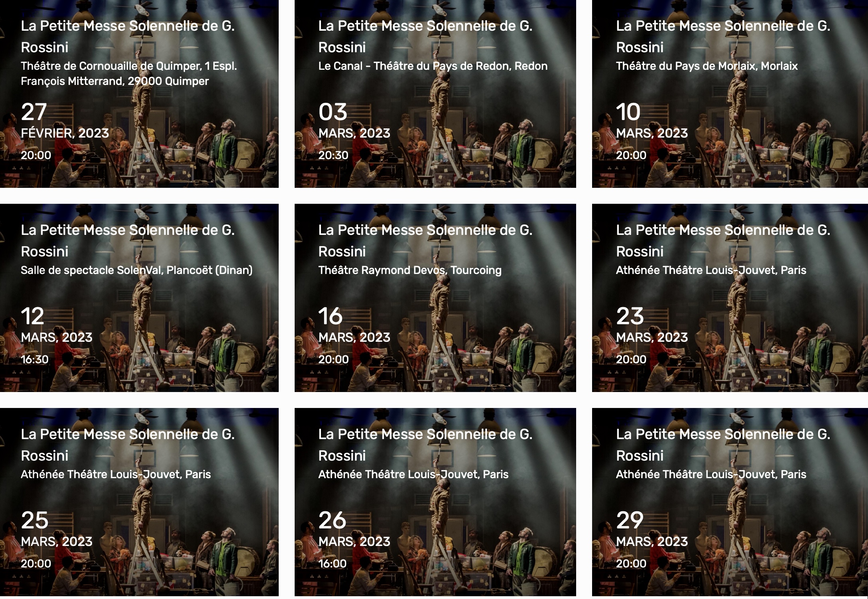This screenshot has height=599, width=868.
Task: Click the large date number 29
Action: tap(630, 520)
